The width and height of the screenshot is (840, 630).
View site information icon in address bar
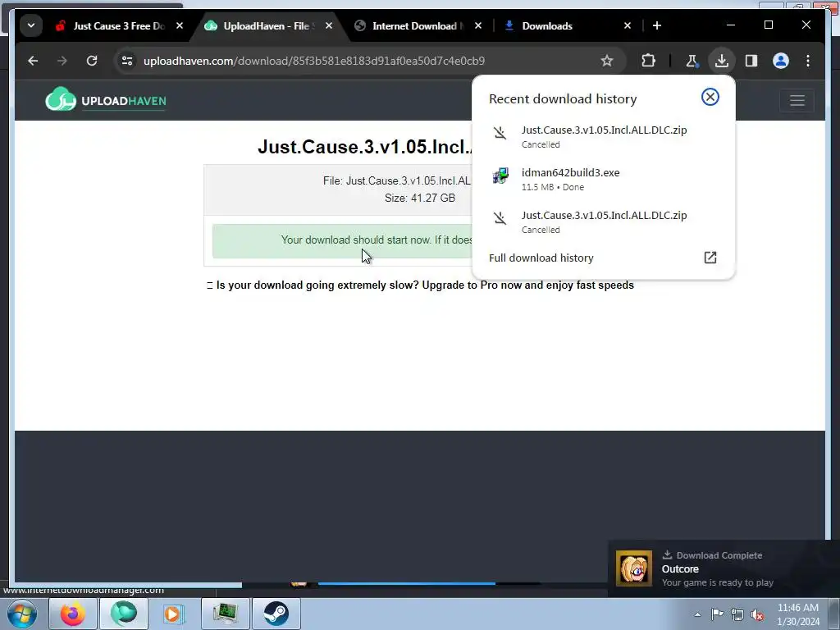tap(127, 61)
